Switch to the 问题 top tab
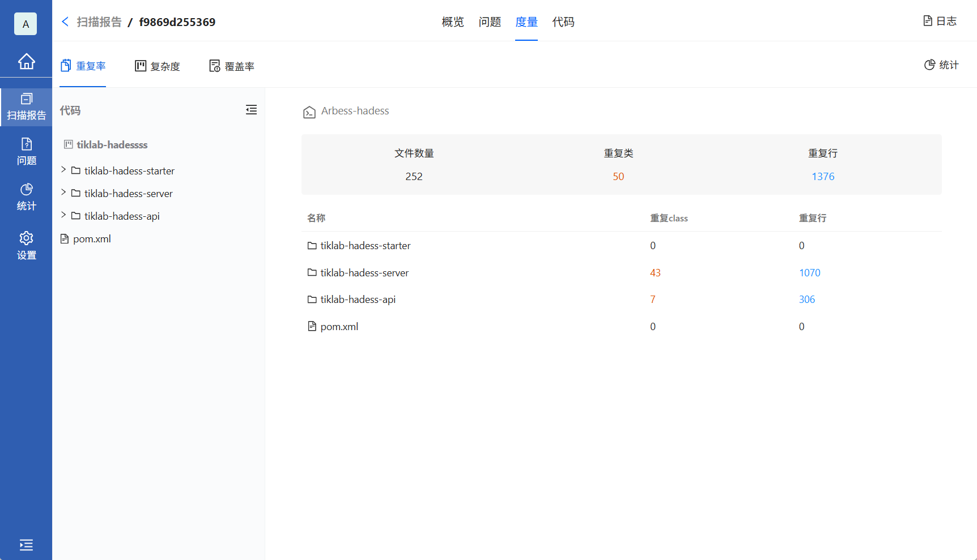Screen dimensions: 977x560 click(490, 22)
